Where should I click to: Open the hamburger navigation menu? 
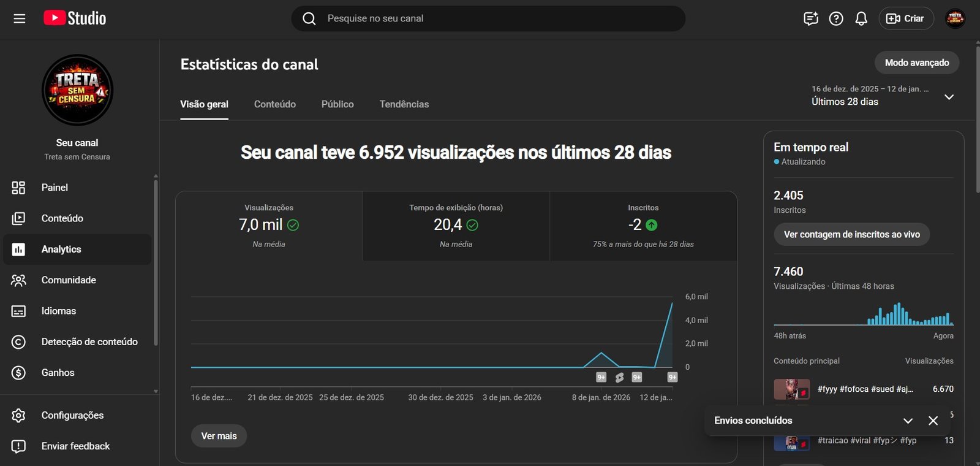(20, 18)
